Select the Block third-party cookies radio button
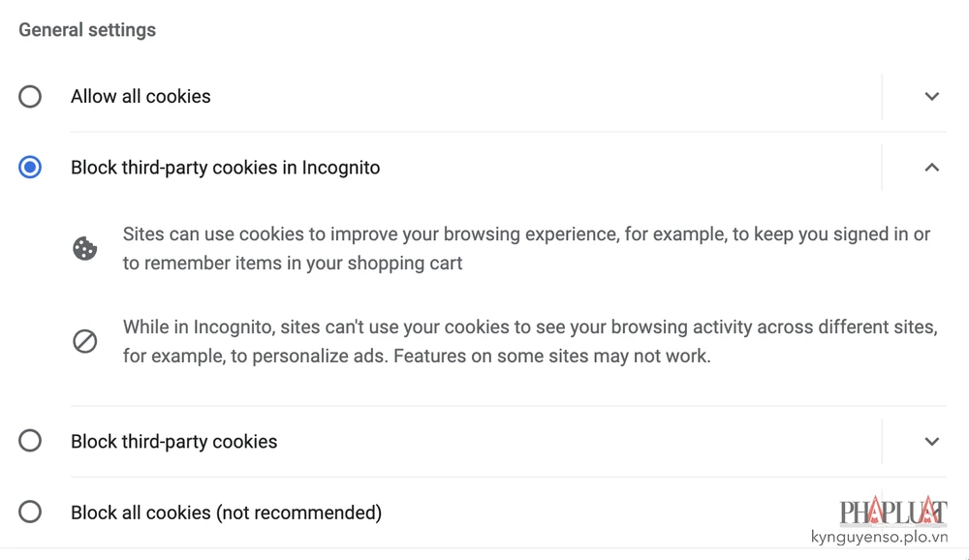This screenshot has height=560, width=969. [x=30, y=441]
